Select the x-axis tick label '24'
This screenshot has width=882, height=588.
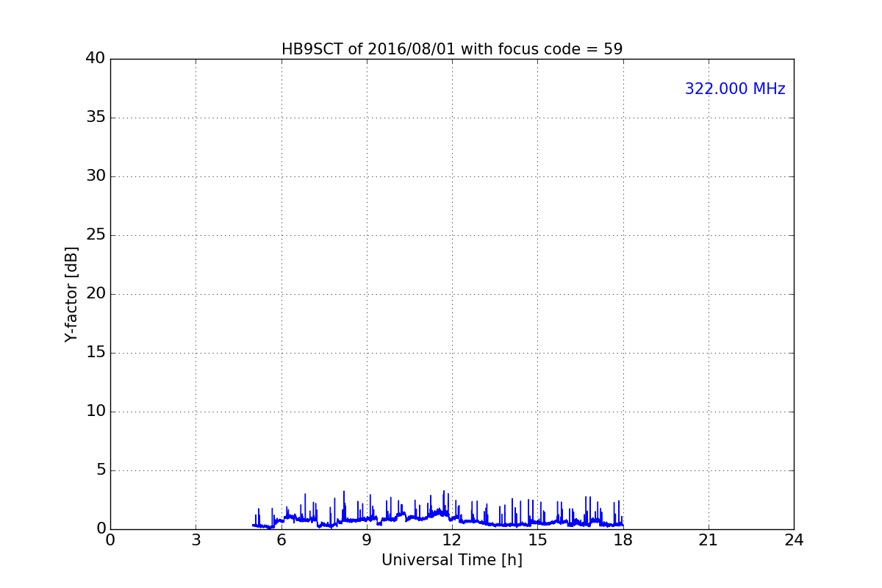tap(794, 540)
